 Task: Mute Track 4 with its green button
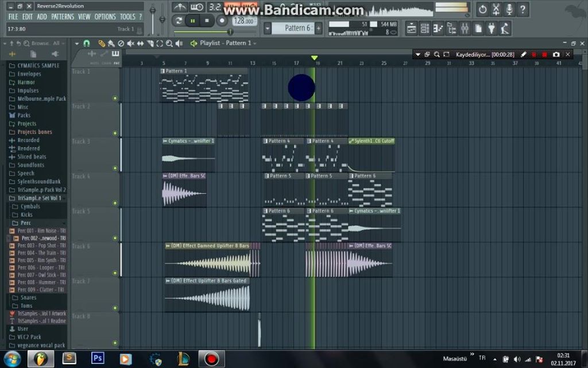pos(115,203)
